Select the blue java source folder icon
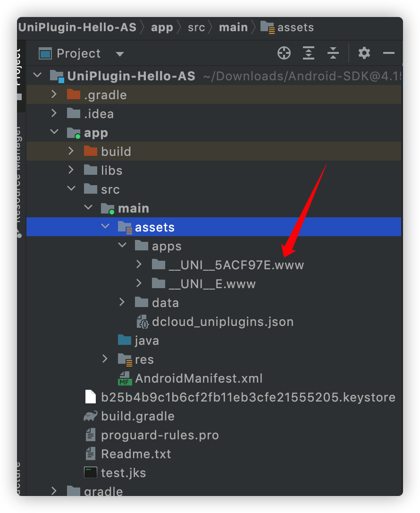420x513 pixels. click(125, 340)
